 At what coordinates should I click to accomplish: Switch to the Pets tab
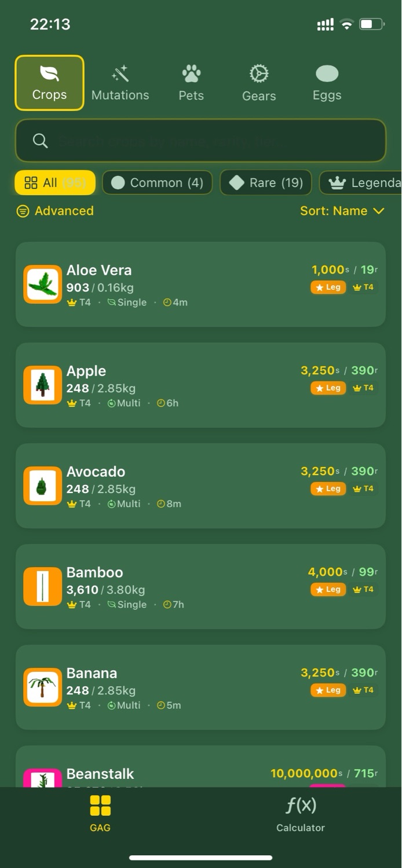coord(191,83)
